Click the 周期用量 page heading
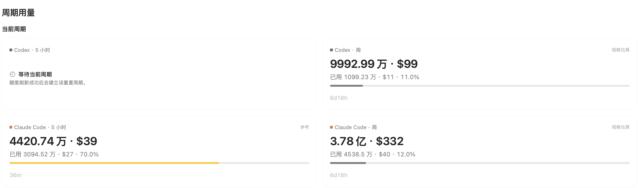Viewport: 644px width, 188px height. click(x=18, y=12)
